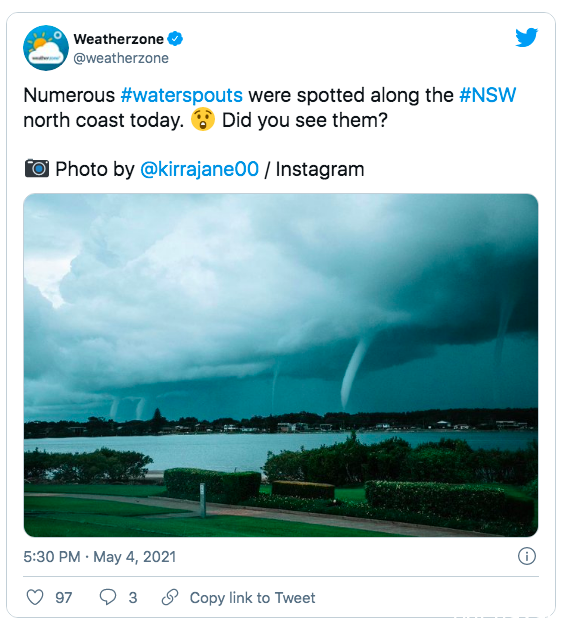Click the blue verified badge
564x628 pixels.
click(x=175, y=39)
